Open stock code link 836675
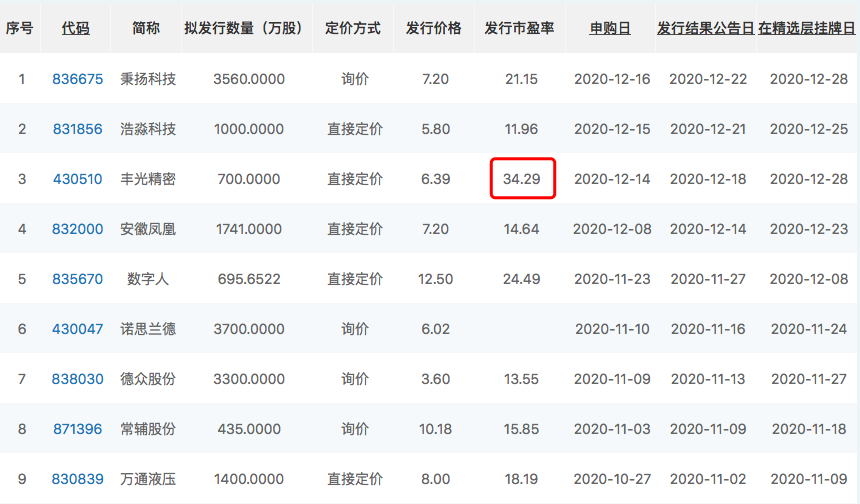This screenshot has height=504, width=860. pyautogui.click(x=77, y=79)
